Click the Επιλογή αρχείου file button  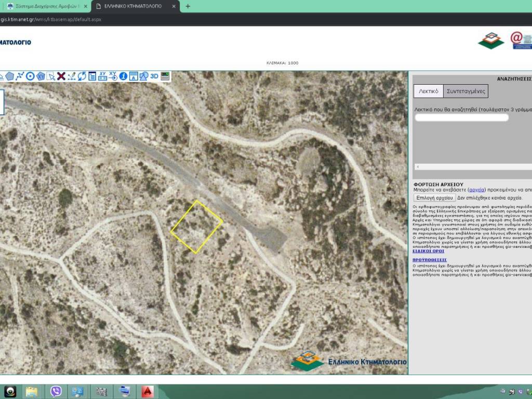(435, 198)
